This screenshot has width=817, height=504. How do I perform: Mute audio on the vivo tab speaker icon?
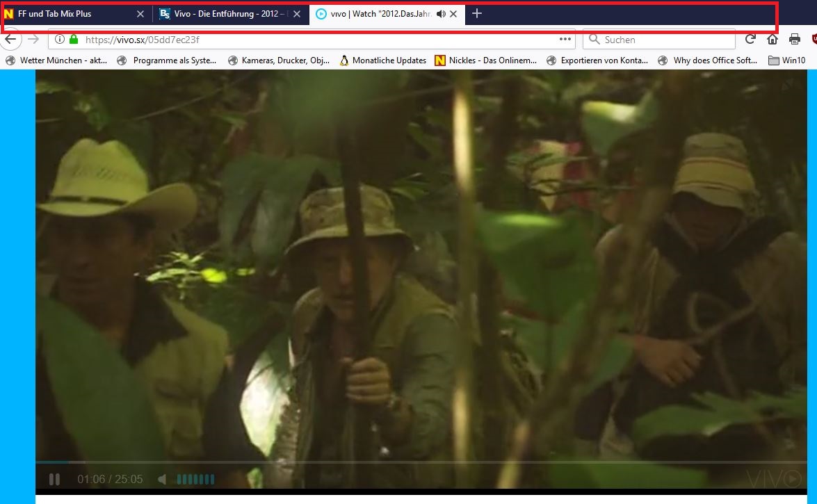coord(441,14)
